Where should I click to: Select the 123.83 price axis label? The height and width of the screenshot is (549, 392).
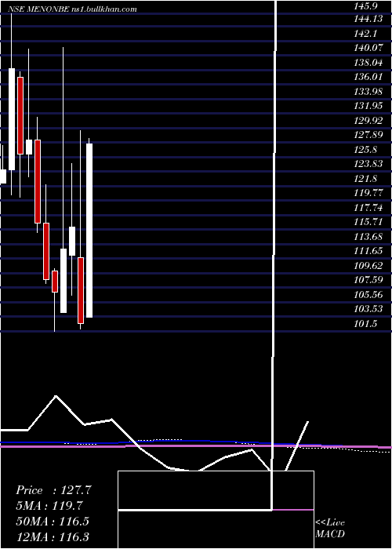[368, 164]
